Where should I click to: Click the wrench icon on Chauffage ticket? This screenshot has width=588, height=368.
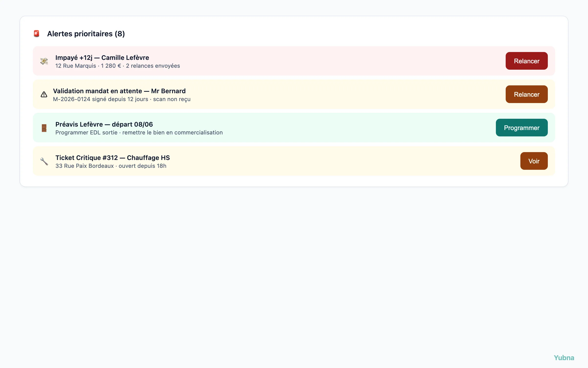tap(44, 161)
